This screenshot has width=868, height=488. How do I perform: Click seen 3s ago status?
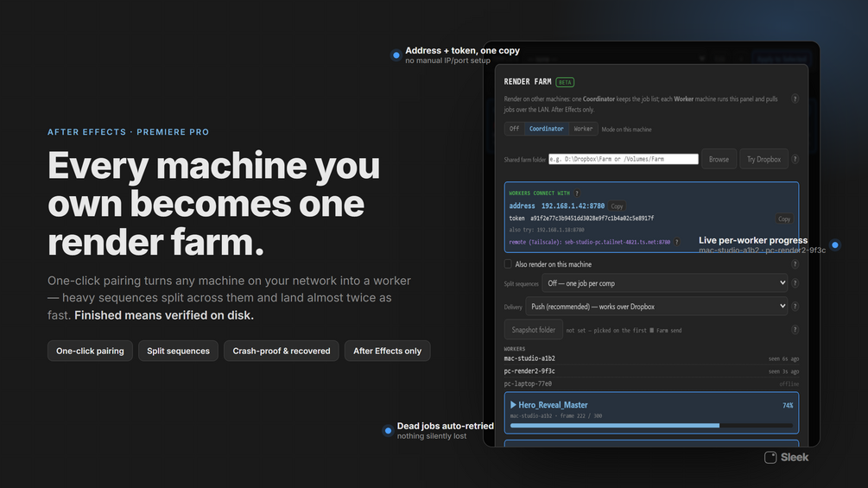(x=783, y=371)
